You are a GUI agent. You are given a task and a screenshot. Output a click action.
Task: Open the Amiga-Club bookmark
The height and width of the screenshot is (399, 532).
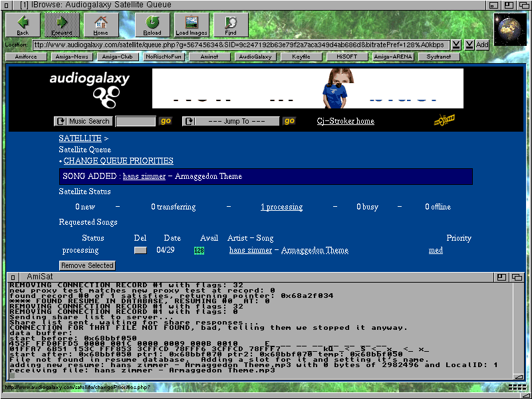coord(118,57)
